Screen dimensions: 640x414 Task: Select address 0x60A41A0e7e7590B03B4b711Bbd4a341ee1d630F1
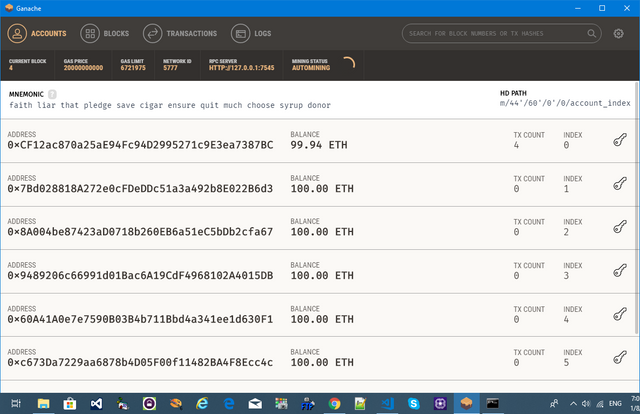tap(140, 319)
